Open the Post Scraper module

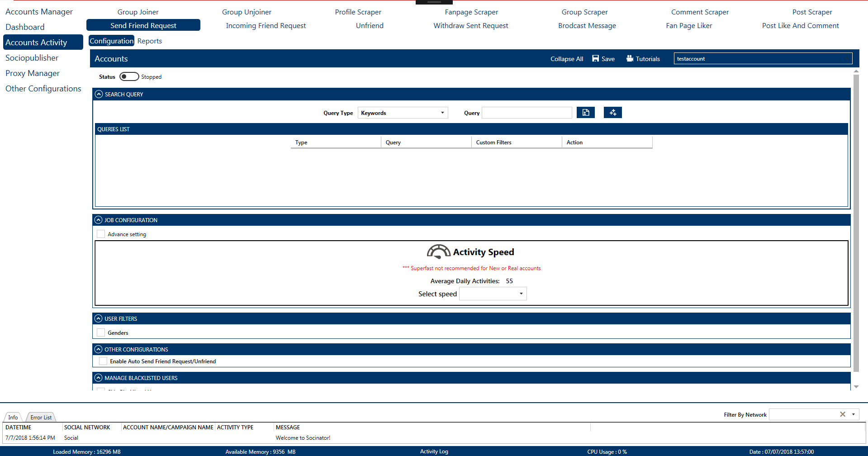click(812, 12)
